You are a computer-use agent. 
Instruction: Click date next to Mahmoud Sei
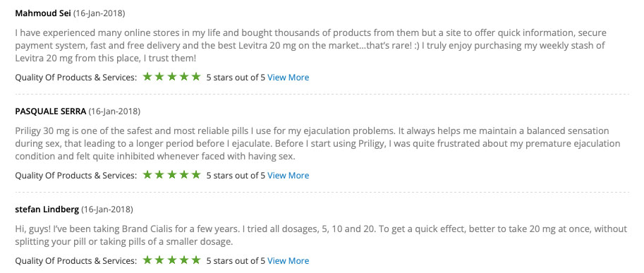[99, 13]
